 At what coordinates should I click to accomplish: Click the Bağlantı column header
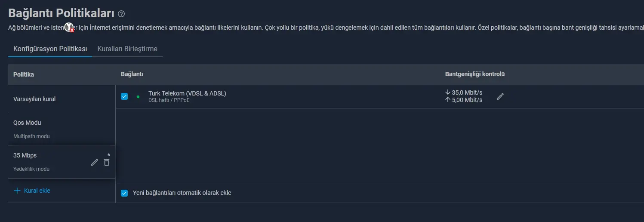point(132,74)
